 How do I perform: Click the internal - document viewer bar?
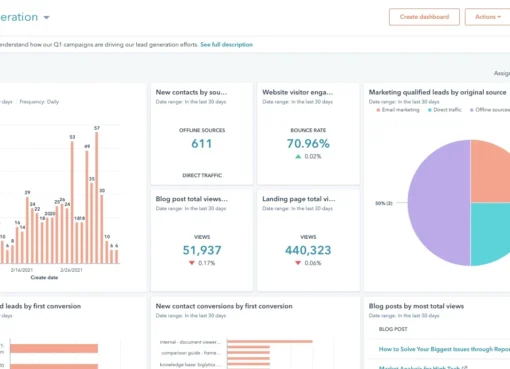(270, 341)
